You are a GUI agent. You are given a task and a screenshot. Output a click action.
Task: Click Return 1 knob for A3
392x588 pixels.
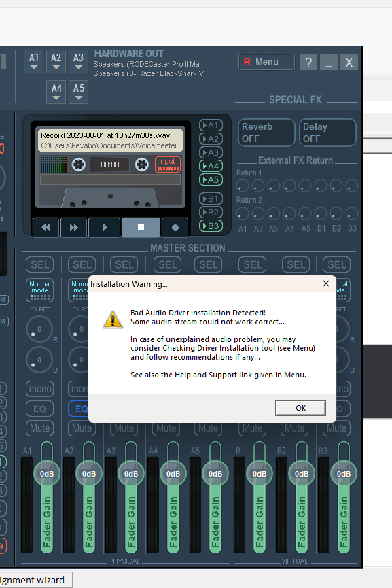pos(274,186)
